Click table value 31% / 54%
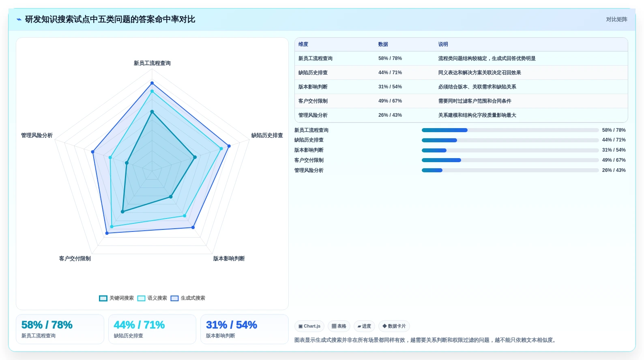 (390, 87)
